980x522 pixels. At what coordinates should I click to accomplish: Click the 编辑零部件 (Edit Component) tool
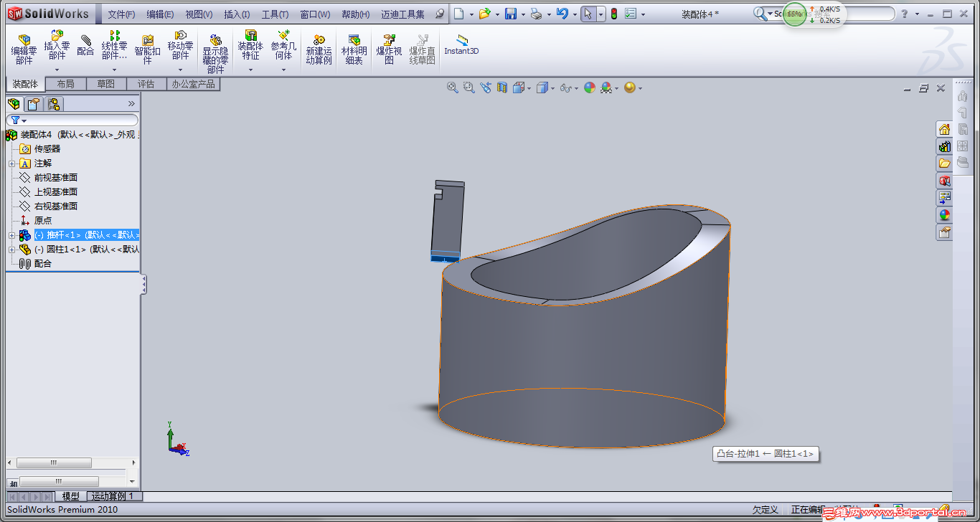tap(24, 49)
